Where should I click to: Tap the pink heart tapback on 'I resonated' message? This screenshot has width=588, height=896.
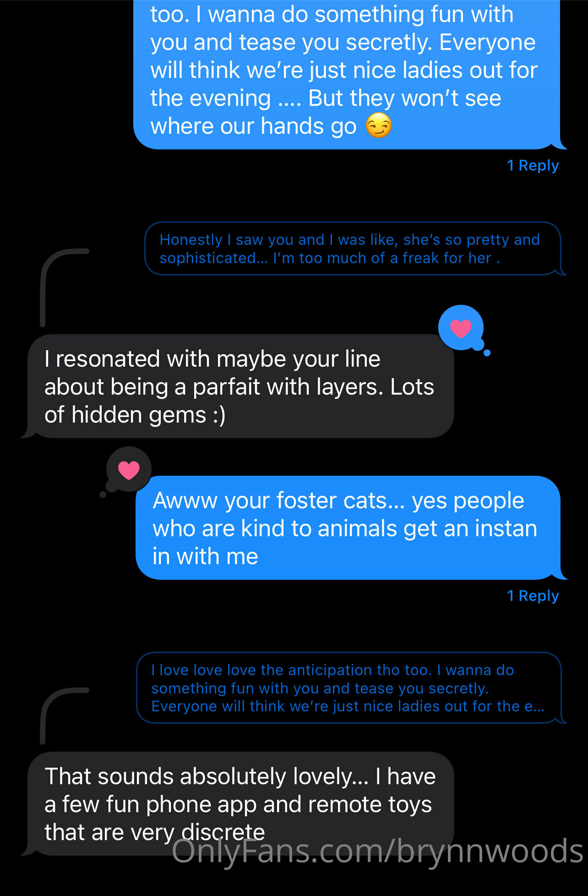(x=461, y=328)
